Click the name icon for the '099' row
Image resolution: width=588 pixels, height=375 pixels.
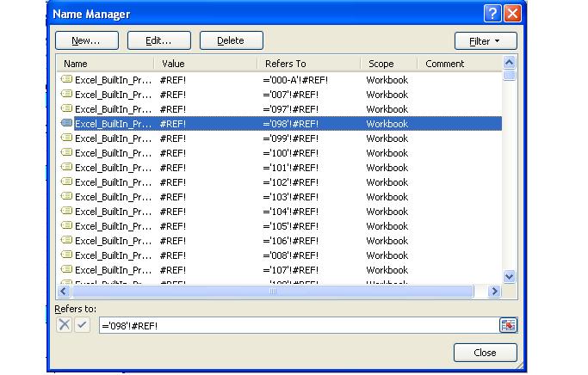[x=66, y=138]
